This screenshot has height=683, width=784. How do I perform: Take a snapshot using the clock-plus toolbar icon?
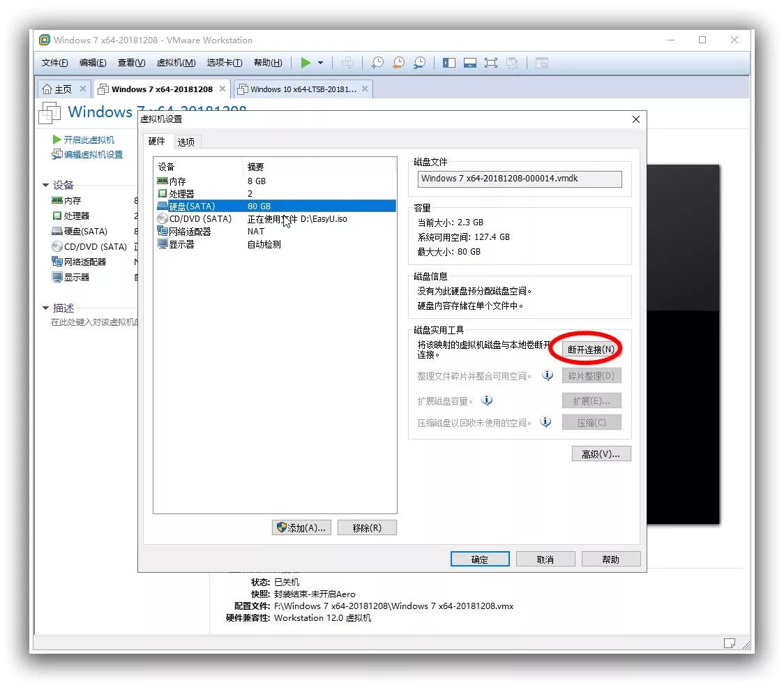pyautogui.click(x=377, y=63)
